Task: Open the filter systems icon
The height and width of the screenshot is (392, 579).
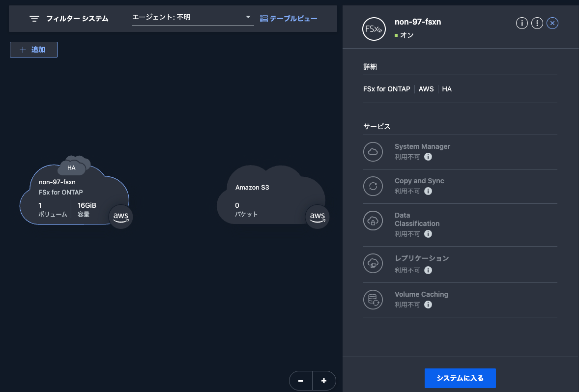Action: pyautogui.click(x=34, y=19)
